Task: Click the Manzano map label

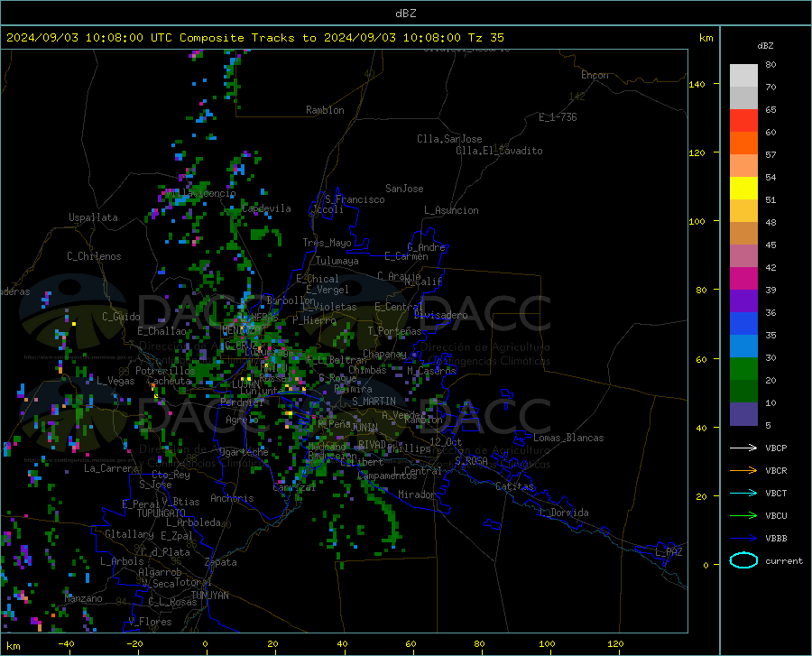Action: pos(83,598)
